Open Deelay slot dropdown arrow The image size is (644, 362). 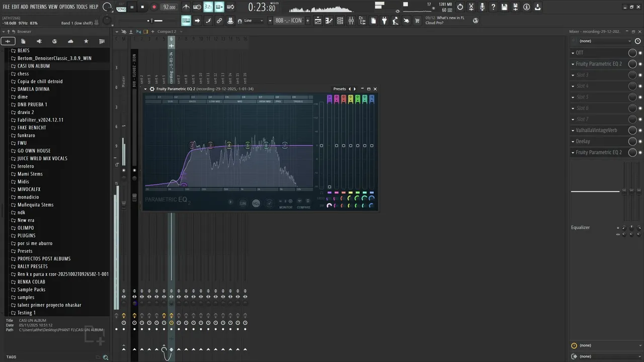coord(573,141)
